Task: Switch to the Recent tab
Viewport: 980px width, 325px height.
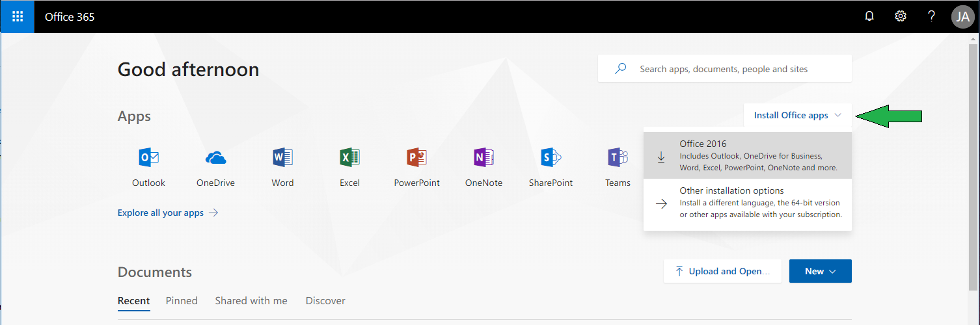Action: [x=133, y=300]
